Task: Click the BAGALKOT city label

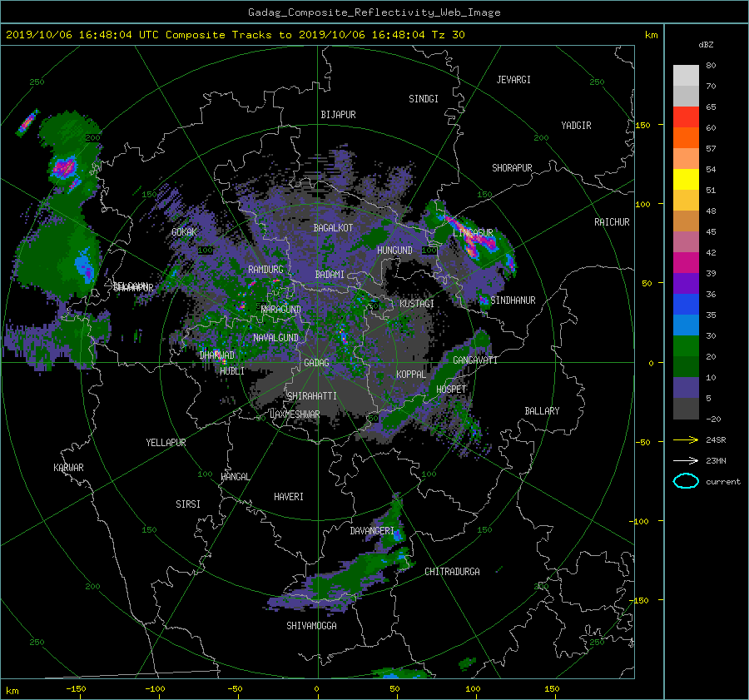Action: pyautogui.click(x=333, y=228)
